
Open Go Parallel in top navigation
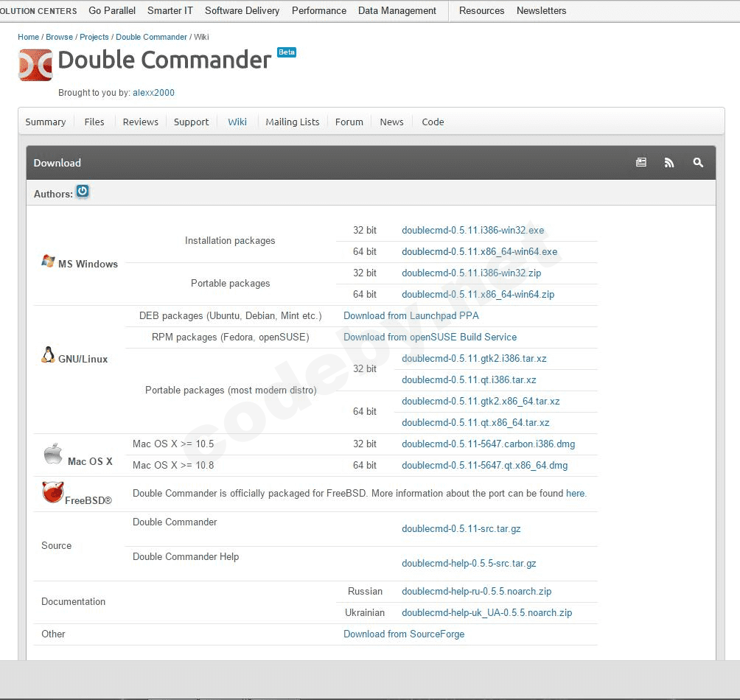(112, 10)
